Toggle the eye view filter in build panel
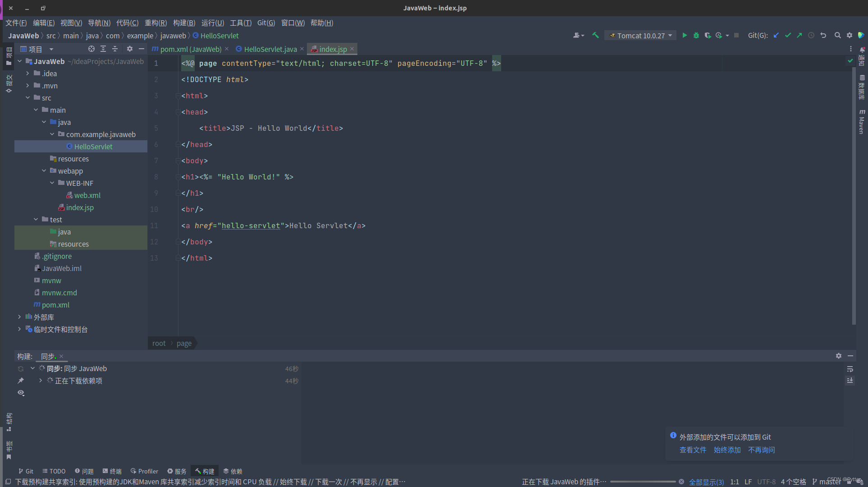 pos(21,393)
